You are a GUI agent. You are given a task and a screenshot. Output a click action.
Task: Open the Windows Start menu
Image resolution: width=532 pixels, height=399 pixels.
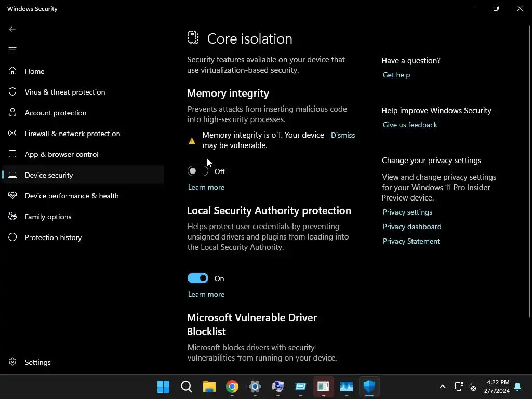tap(163, 387)
